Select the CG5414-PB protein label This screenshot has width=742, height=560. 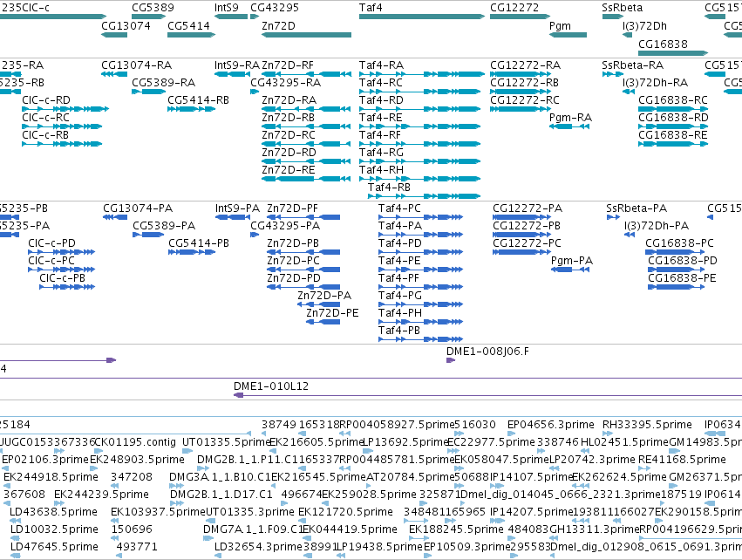click(199, 242)
